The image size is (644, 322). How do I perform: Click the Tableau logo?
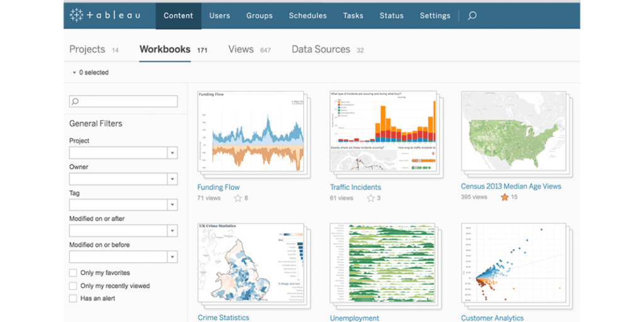coord(105,16)
